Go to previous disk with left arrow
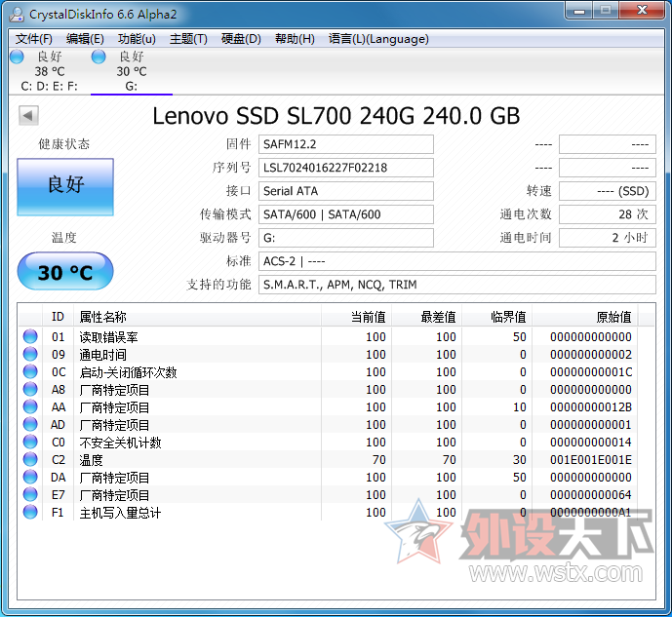 28,115
